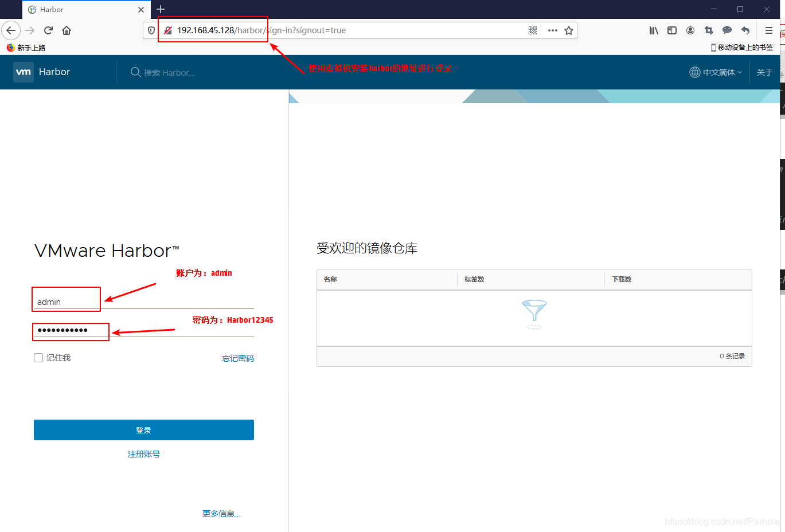
Task: Sort by the 下载数 column header
Action: click(x=622, y=279)
